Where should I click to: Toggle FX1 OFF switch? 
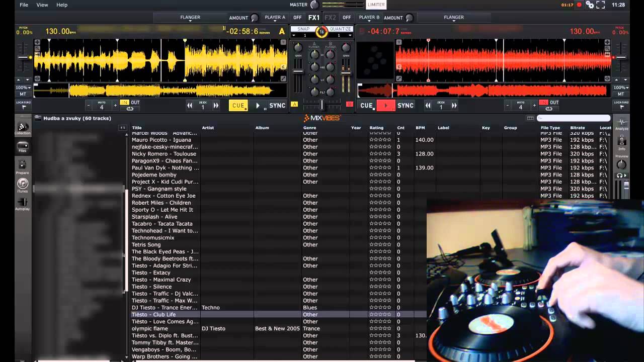pos(297,18)
